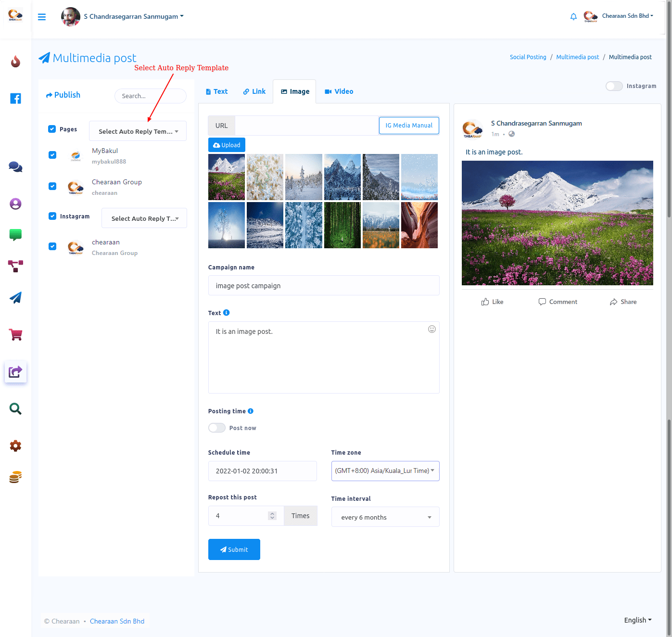Switch to the Video tab

339,91
